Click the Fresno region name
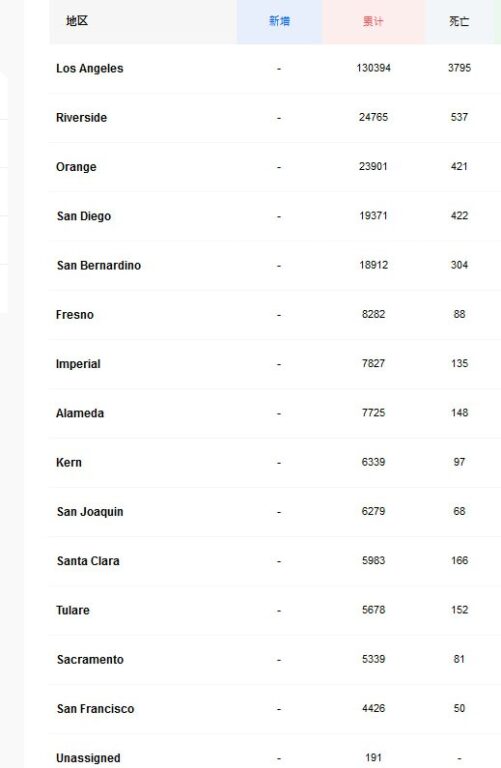 (74, 314)
